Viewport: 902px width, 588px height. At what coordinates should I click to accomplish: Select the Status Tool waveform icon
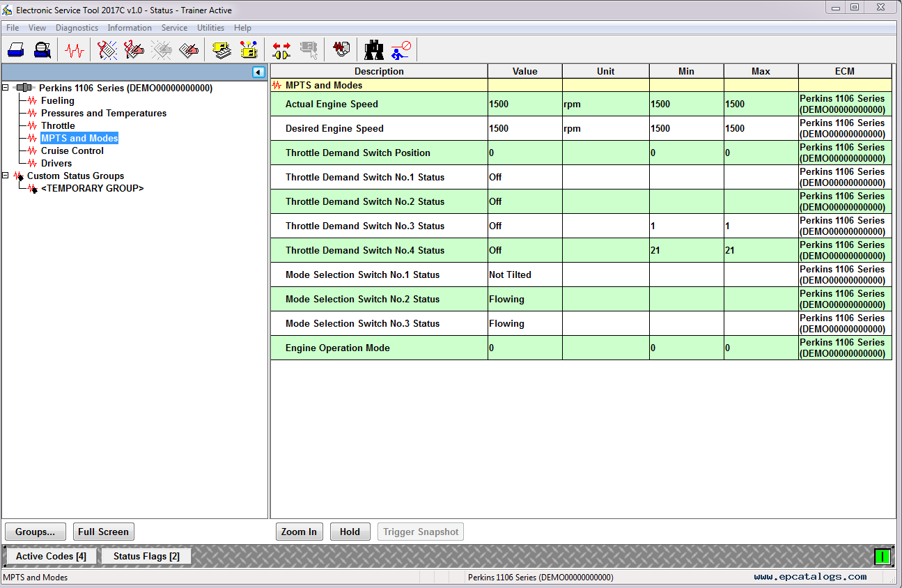point(75,50)
